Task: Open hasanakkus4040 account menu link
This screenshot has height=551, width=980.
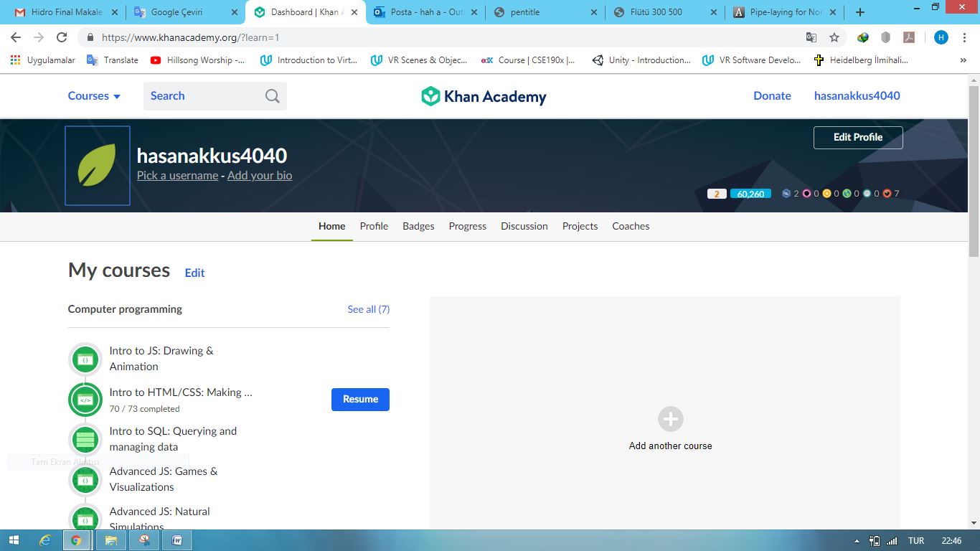Action: [857, 96]
